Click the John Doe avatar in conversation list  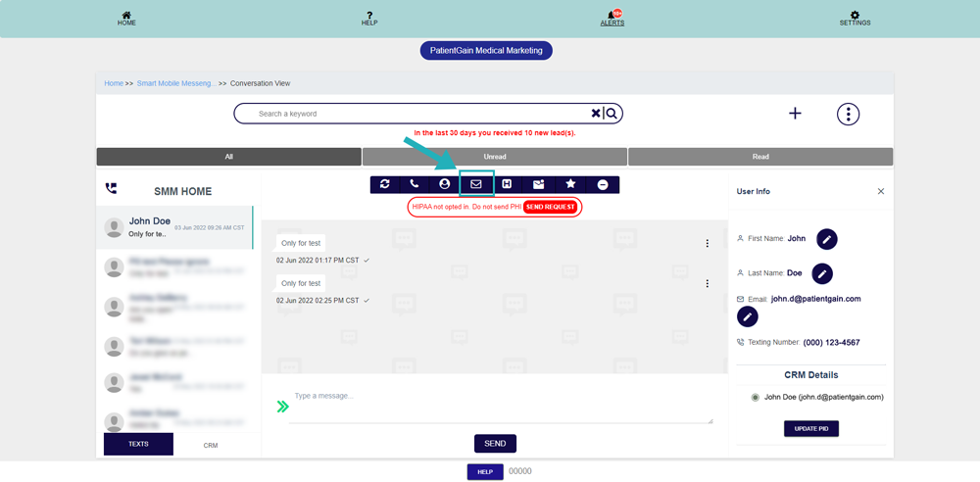[114, 227]
